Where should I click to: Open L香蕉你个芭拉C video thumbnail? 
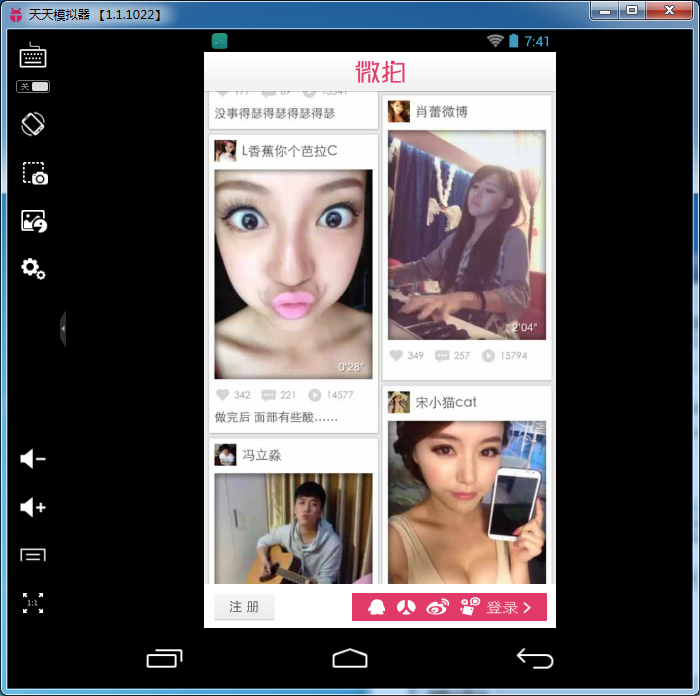(x=293, y=274)
